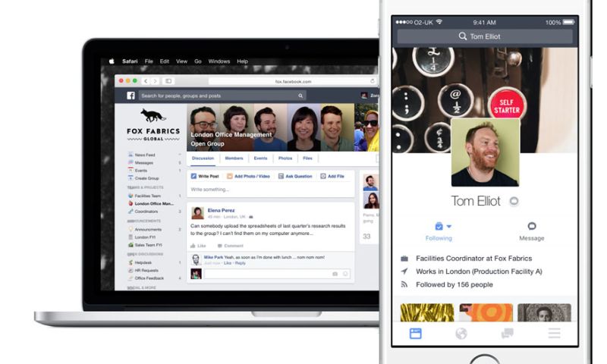Tap the orange circles photo thumbnail on the phone
This screenshot has width=607, height=364.
pos(486,312)
